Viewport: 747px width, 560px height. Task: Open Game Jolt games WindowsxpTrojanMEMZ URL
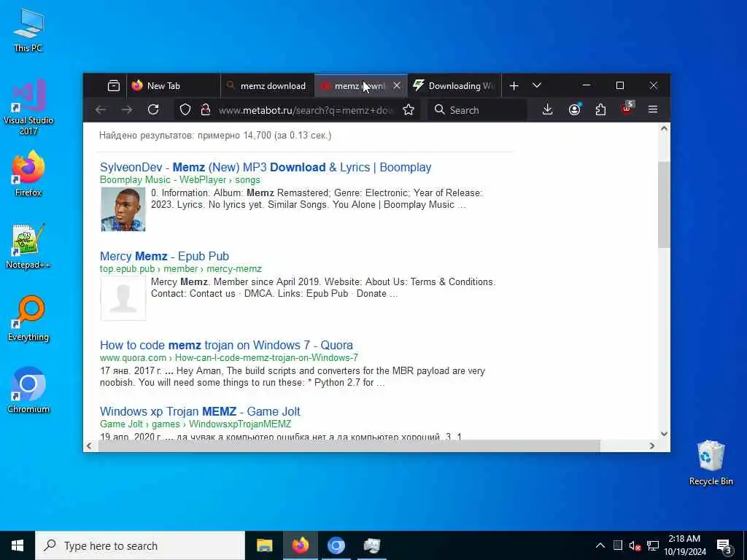pyautogui.click(x=196, y=424)
